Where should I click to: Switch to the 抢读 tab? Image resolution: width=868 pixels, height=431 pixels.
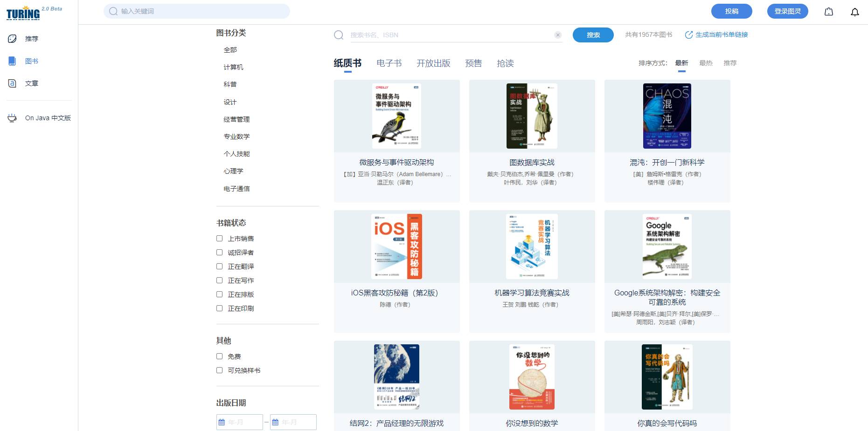[x=505, y=63]
